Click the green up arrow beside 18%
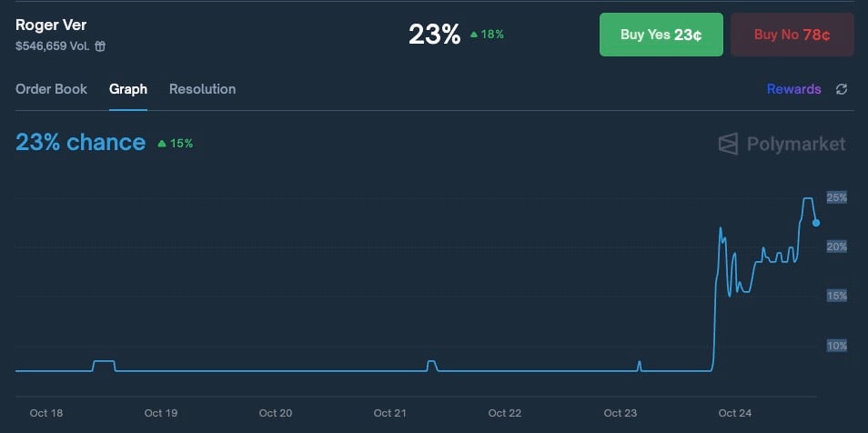The image size is (868, 433). (473, 35)
